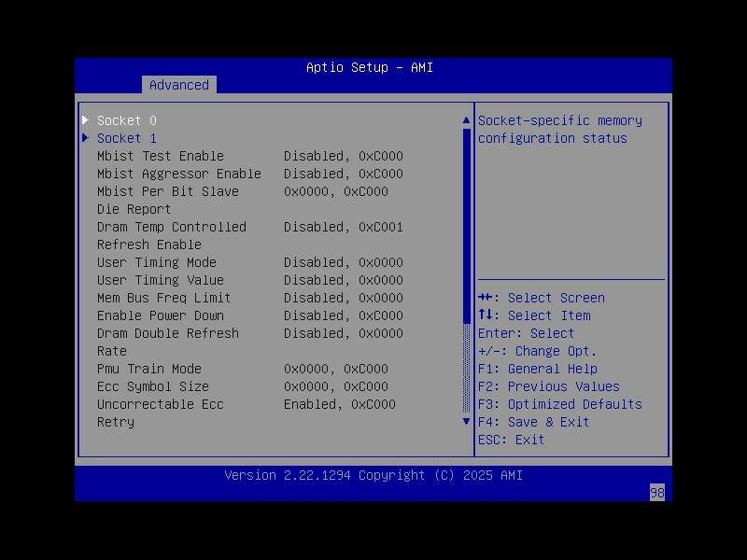Select Enable Power Down setting

click(x=250, y=315)
